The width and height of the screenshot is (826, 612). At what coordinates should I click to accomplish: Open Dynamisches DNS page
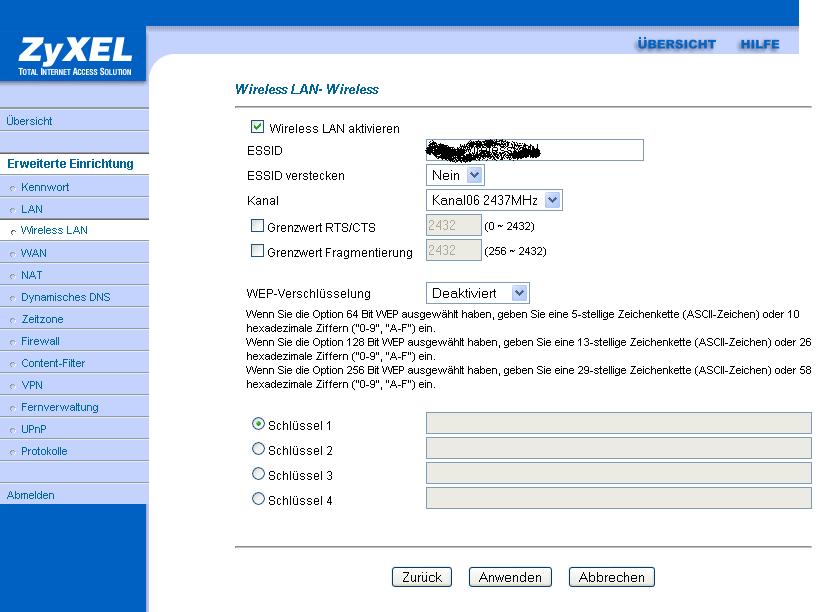tap(65, 297)
